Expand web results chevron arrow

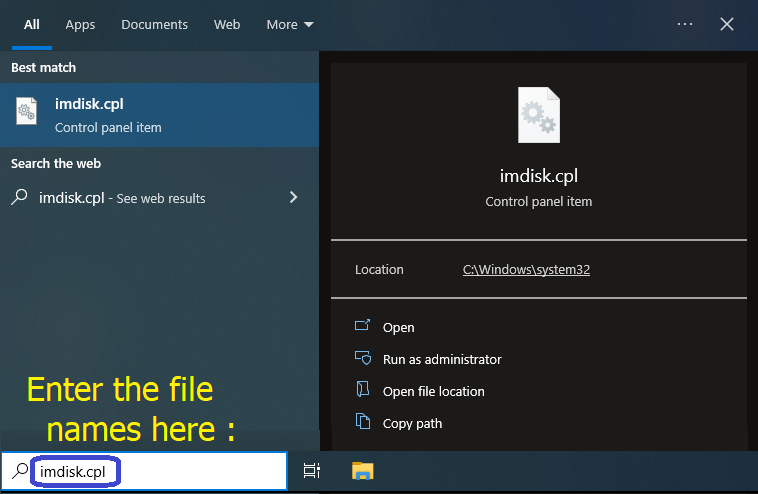(x=293, y=197)
